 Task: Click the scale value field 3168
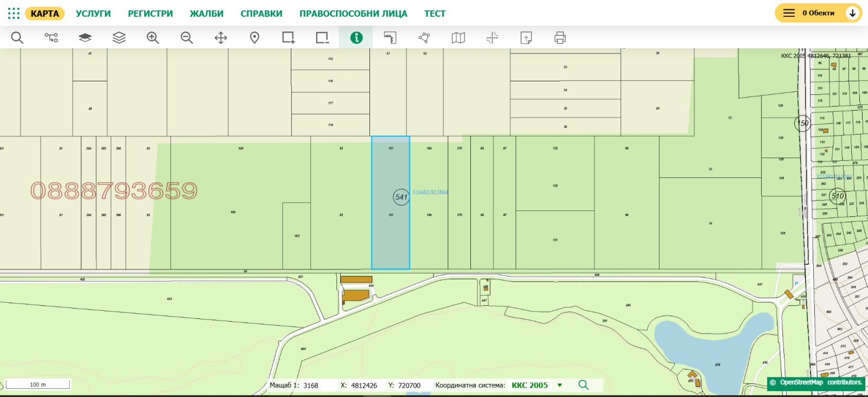318,385
